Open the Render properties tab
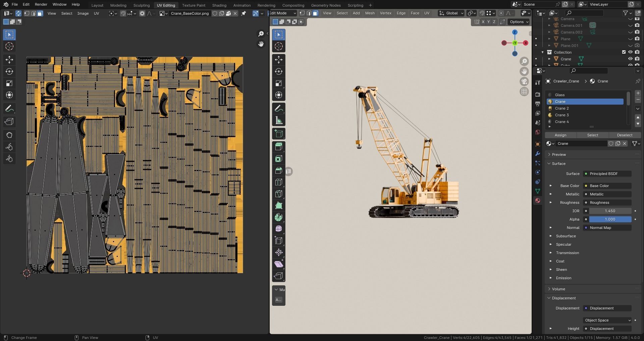This screenshot has width=644, height=341. pyautogui.click(x=538, y=95)
